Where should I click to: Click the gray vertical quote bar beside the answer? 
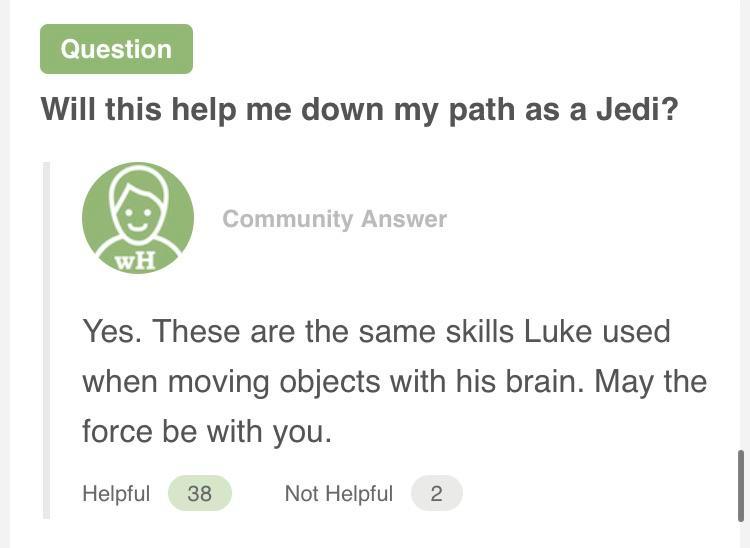coord(47,340)
